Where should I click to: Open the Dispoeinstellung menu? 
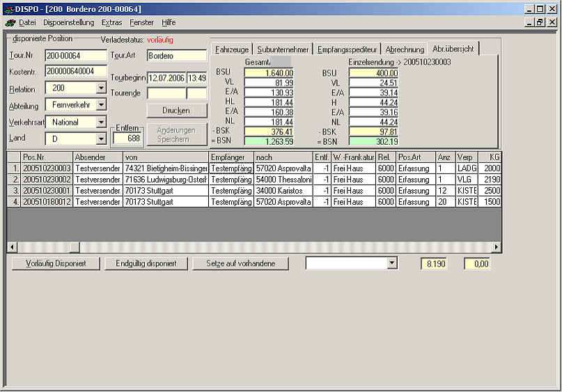click(68, 22)
